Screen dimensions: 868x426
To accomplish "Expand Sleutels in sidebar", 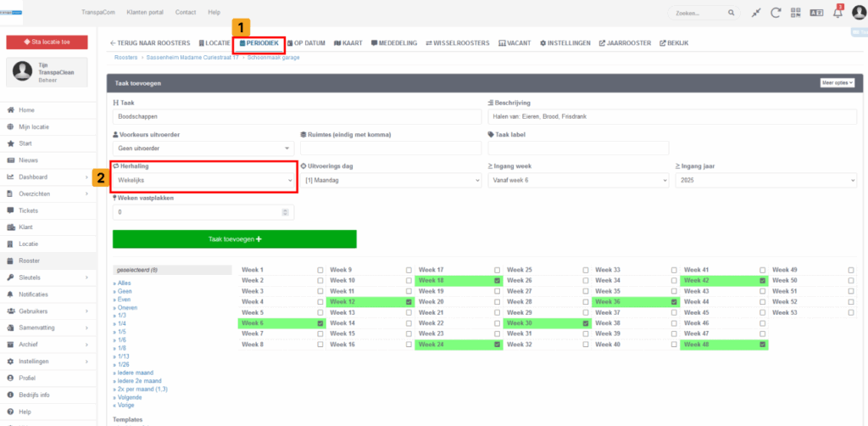I will pyautogui.click(x=47, y=277).
